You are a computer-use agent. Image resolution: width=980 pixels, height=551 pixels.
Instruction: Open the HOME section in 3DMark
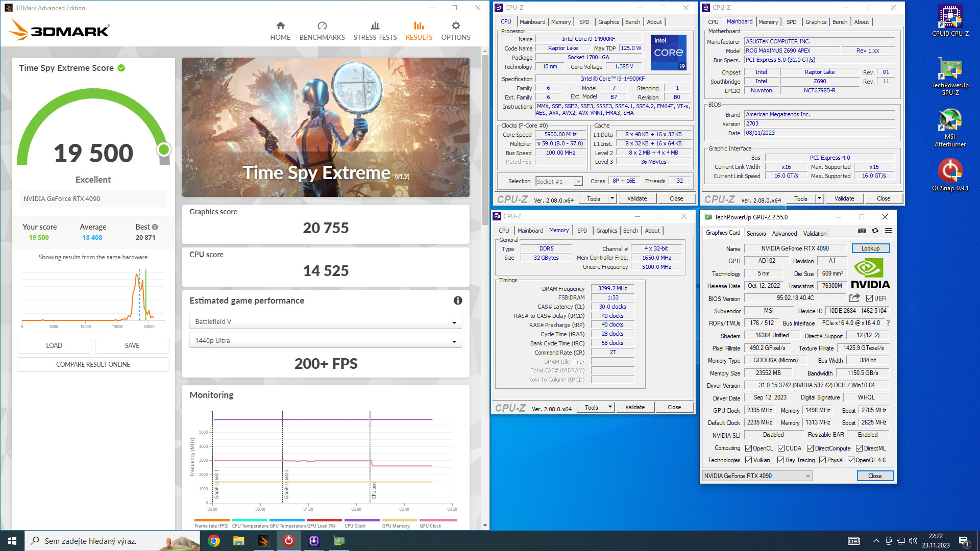pyautogui.click(x=280, y=31)
